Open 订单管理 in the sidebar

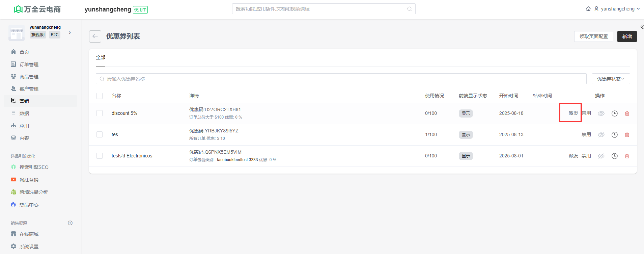(x=29, y=65)
